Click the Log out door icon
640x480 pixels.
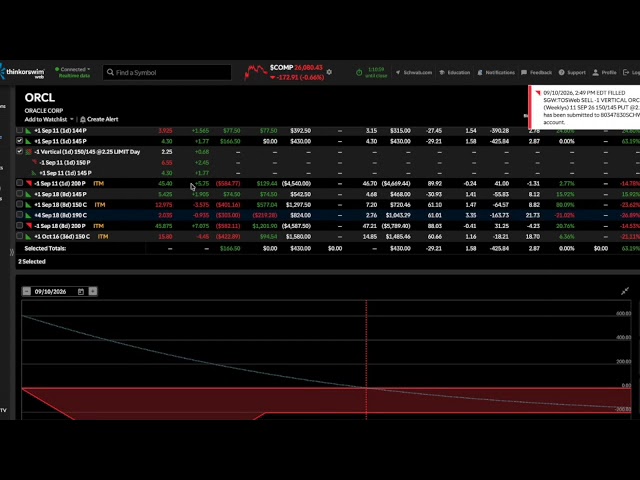tap(626, 72)
